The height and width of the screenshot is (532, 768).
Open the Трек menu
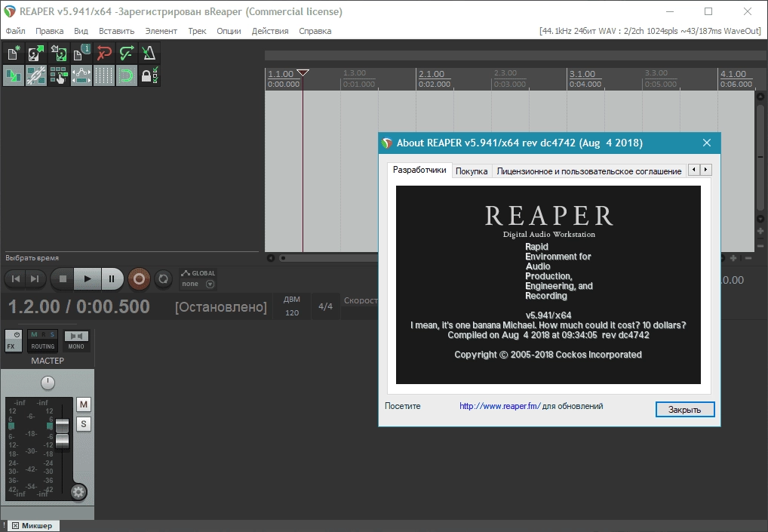197,31
